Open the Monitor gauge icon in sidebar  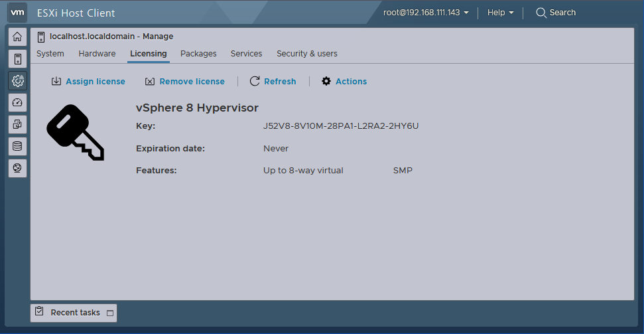click(x=17, y=102)
